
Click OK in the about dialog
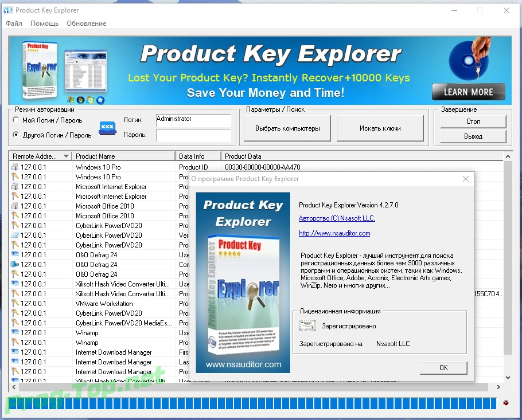tap(443, 368)
